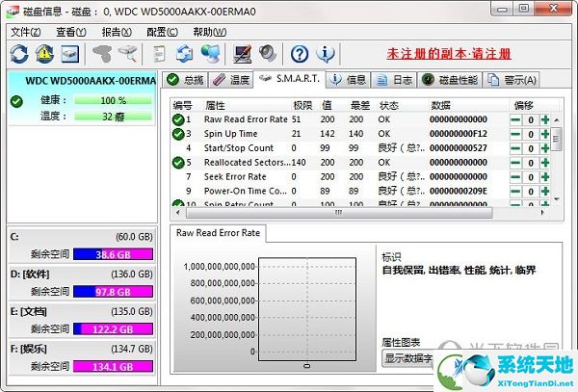578x392 pixels.
Task: Click the plus offset button for Raw Read Error Rate
Action: coord(545,119)
